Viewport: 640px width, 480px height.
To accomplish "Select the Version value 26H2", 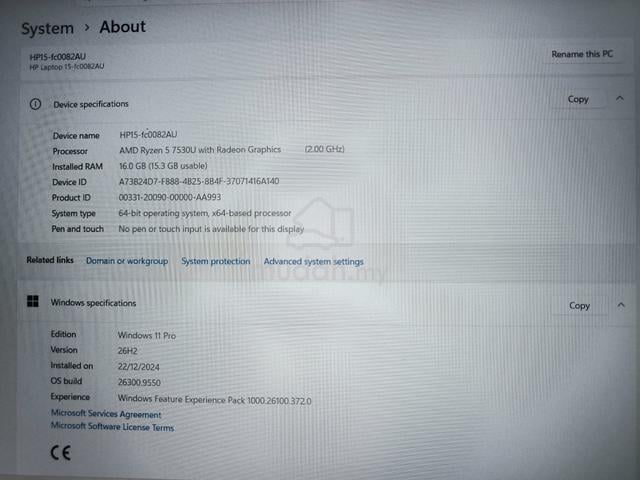I will point(127,351).
